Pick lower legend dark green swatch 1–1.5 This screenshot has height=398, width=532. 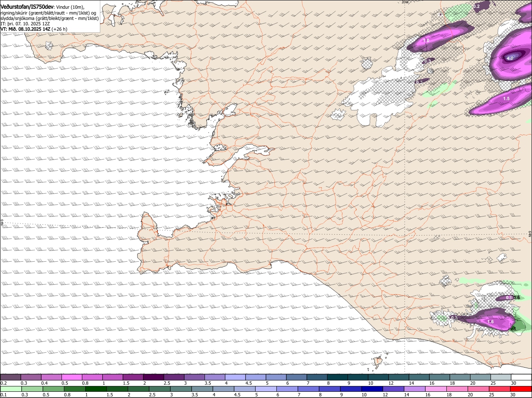coord(96,389)
